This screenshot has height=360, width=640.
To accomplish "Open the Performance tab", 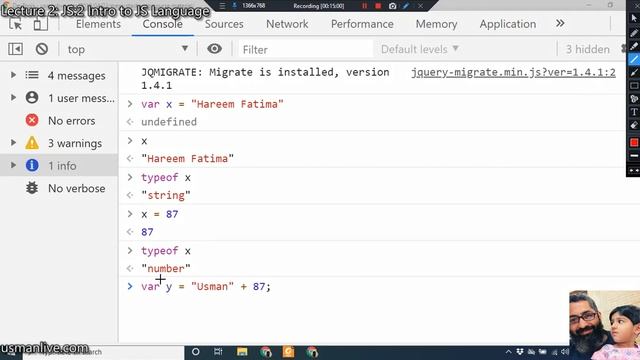I will 362,24.
